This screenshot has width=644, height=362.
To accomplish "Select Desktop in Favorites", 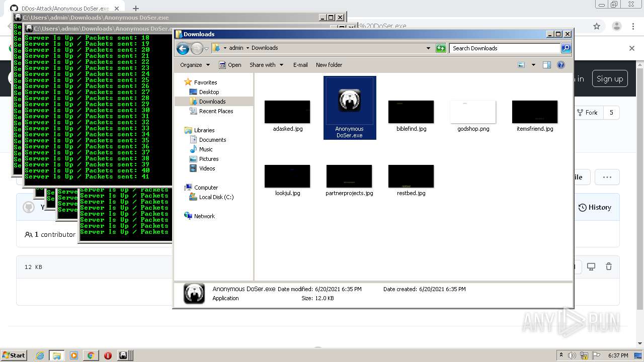I will 209,92.
